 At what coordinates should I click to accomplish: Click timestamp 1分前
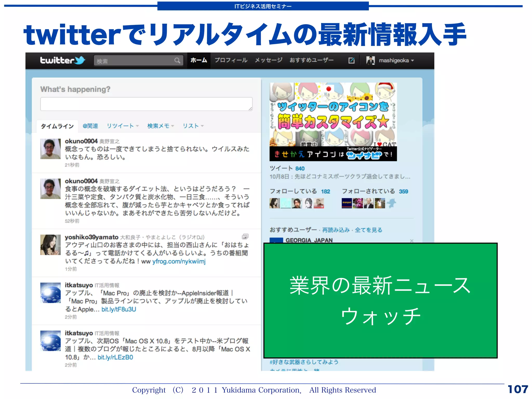tap(71, 269)
